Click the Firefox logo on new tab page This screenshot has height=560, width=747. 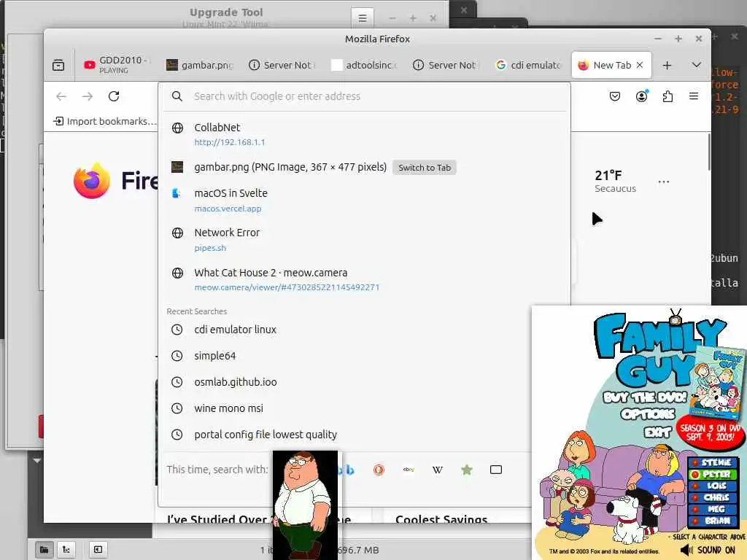(91, 181)
